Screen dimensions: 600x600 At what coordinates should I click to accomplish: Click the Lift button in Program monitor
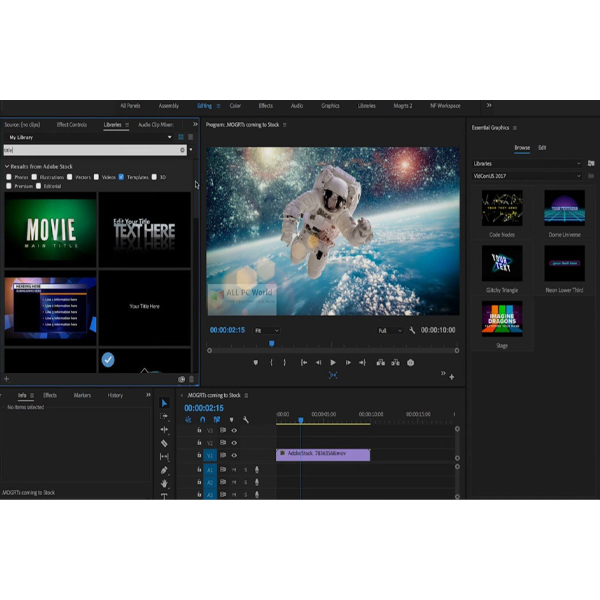[x=380, y=362]
